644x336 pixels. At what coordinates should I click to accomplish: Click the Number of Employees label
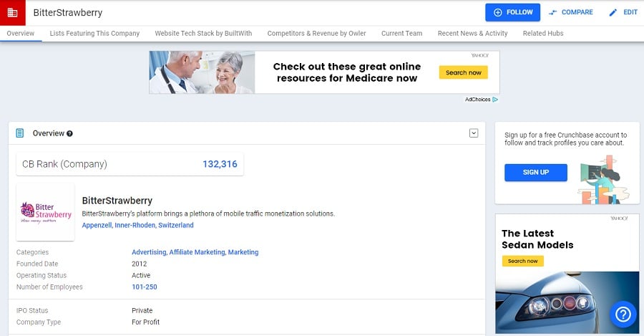click(49, 287)
